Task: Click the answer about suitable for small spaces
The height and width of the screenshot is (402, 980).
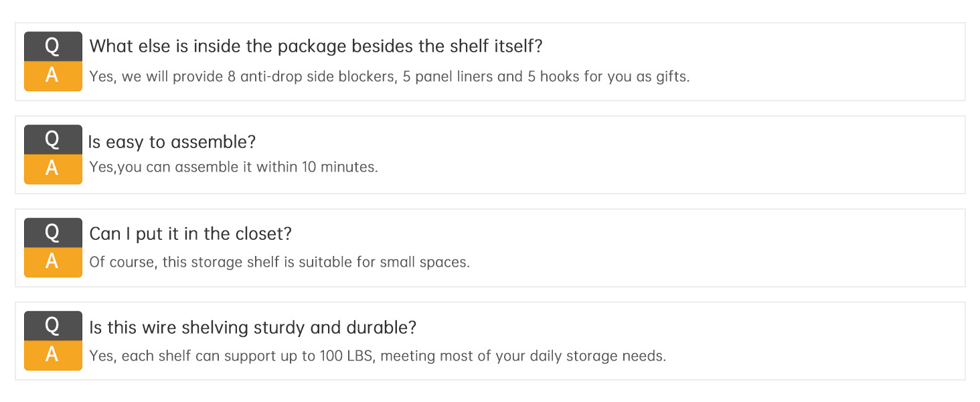Action: tap(279, 262)
